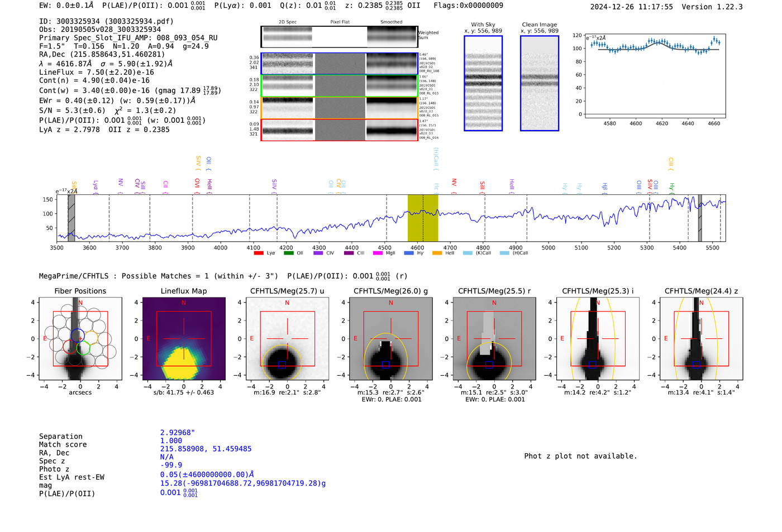Click the Photo z value -99.9

tap(171, 465)
